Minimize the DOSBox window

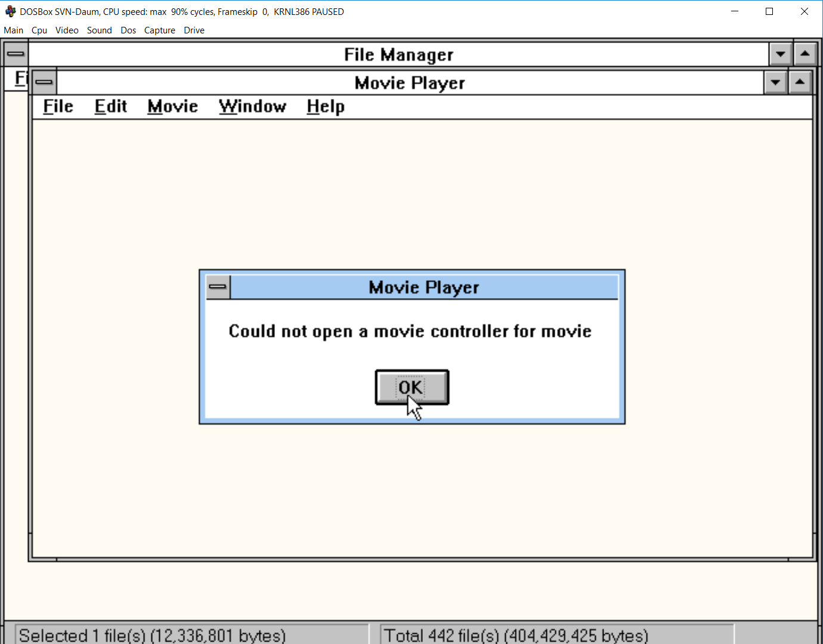click(735, 11)
